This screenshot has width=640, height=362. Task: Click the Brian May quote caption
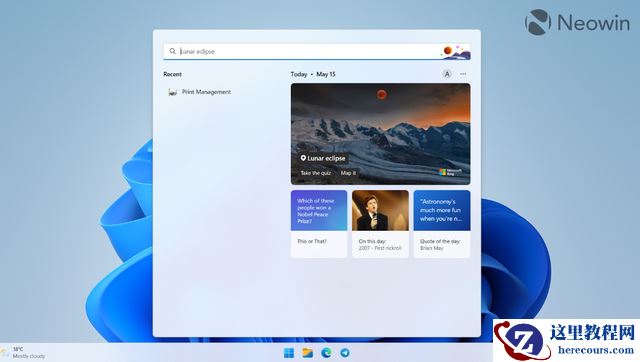(x=431, y=248)
